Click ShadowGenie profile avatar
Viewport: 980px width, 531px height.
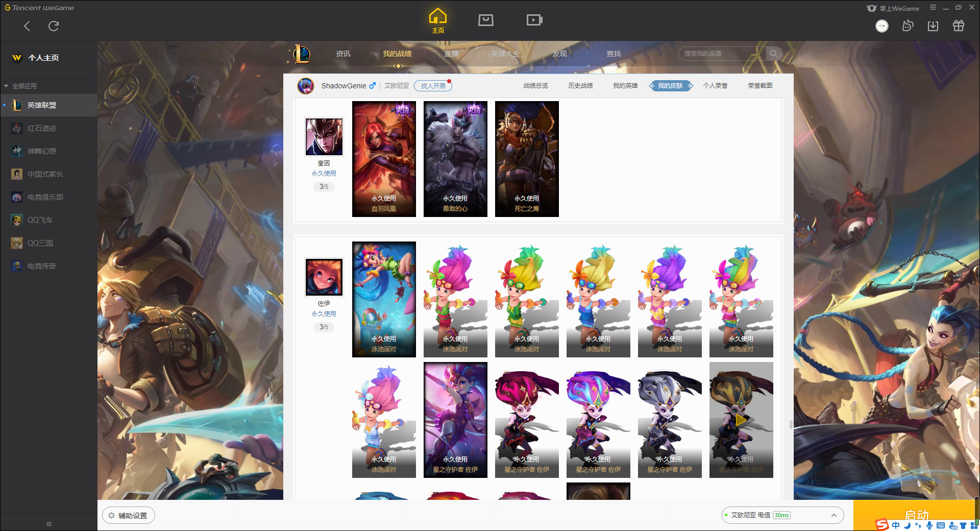pyautogui.click(x=306, y=86)
